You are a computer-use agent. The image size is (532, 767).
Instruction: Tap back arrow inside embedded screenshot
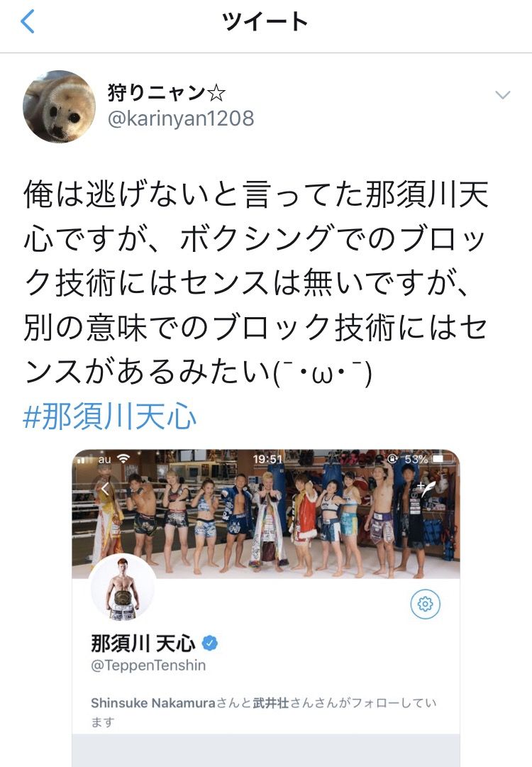106,488
